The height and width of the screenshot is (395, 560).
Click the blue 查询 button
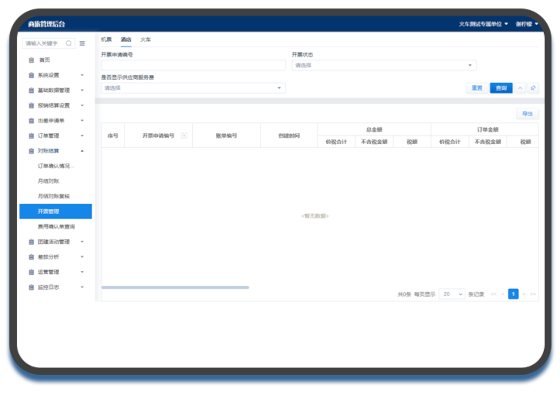(x=501, y=88)
